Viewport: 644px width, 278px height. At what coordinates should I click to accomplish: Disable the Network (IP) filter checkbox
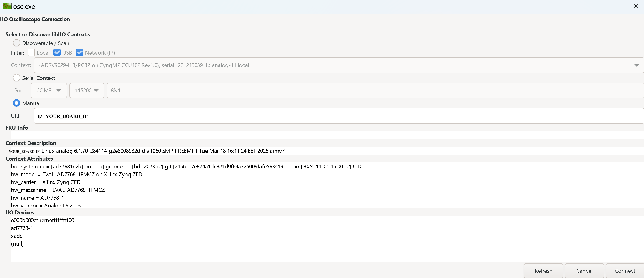coord(80,53)
